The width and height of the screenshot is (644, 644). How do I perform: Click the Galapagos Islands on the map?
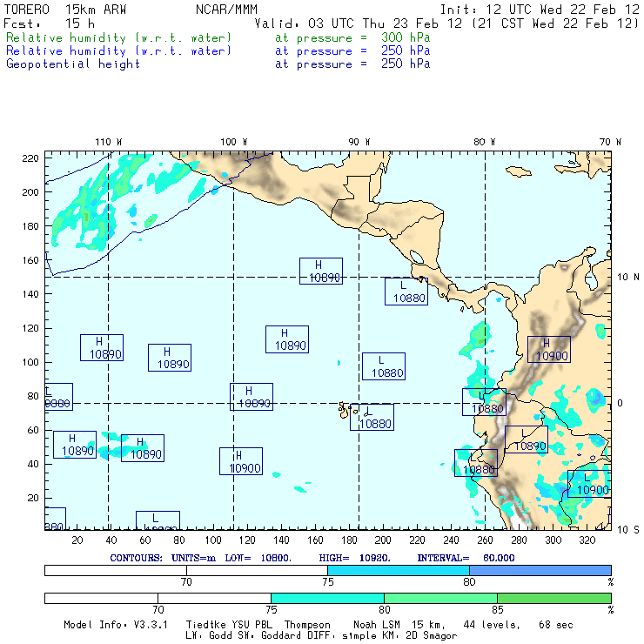pyautogui.click(x=346, y=407)
